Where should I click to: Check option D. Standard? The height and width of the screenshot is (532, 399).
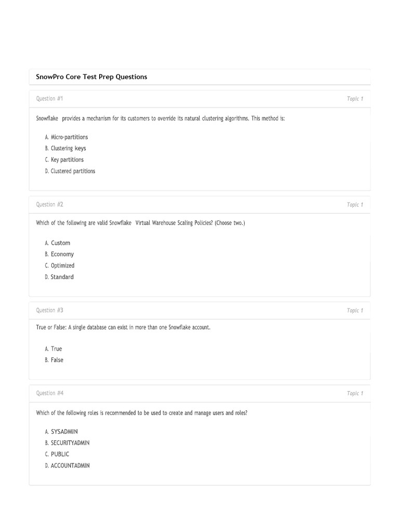[x=59, y=277]
